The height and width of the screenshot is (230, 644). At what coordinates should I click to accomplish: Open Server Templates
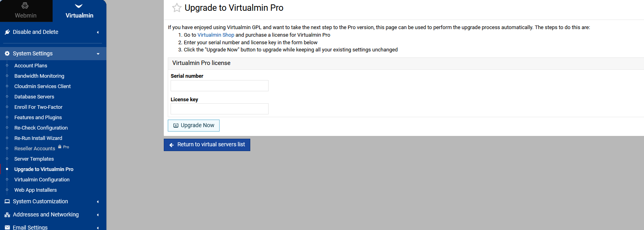point(34,159)
